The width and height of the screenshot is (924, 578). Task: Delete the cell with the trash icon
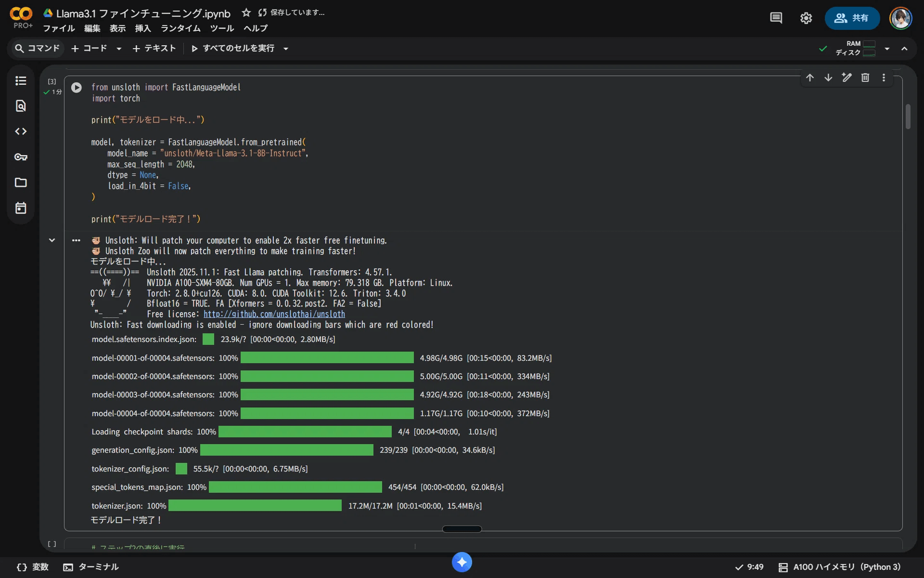click(865, 78)
